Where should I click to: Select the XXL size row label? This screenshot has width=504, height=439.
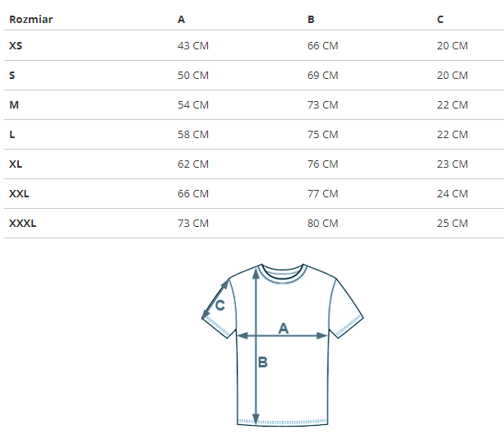(x=19, y=194)
